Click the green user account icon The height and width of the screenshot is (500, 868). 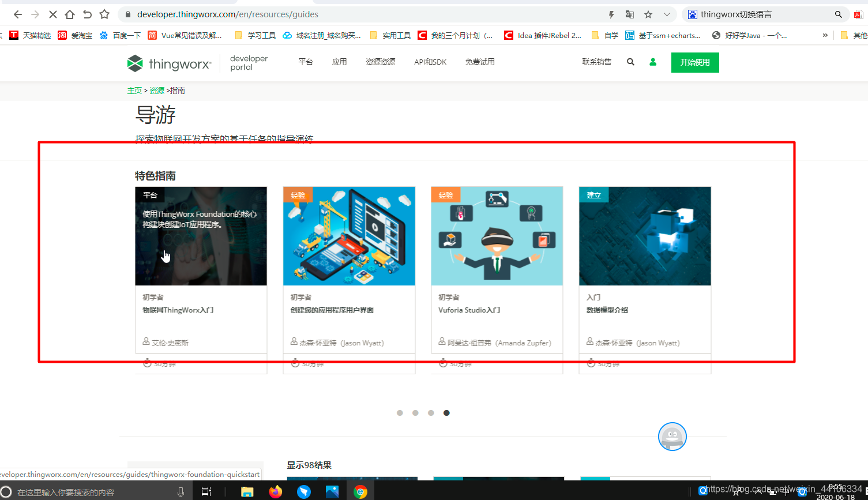[x=653, y=62]
